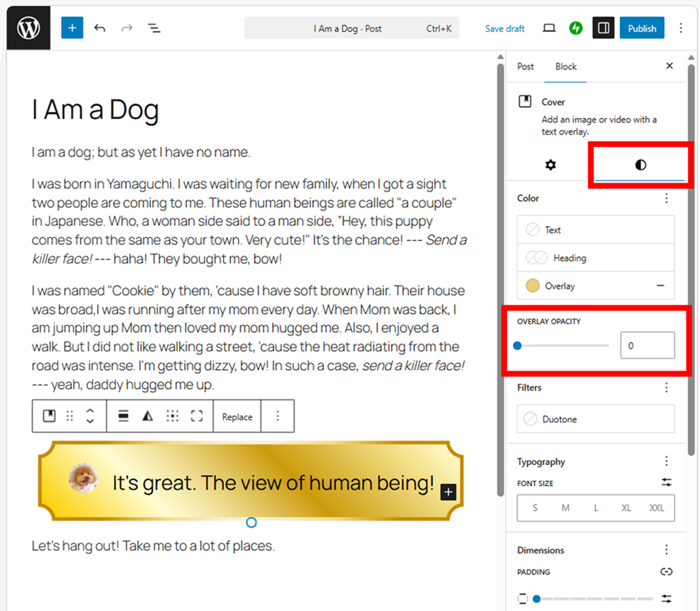Open desktop preview view icon
The width and height of the screenshot is (700, 611).
pyautogui.click(x=549, y=28)
